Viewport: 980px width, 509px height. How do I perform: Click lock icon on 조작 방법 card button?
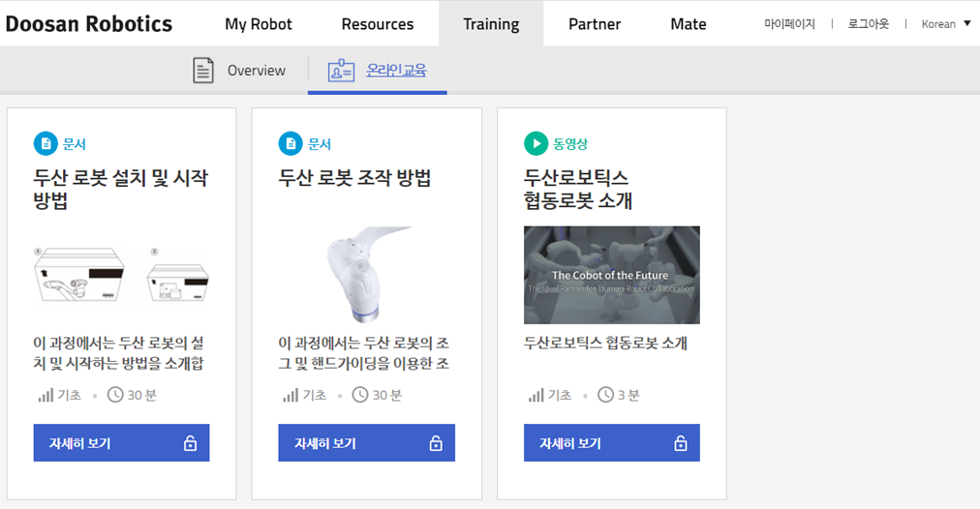436,443
